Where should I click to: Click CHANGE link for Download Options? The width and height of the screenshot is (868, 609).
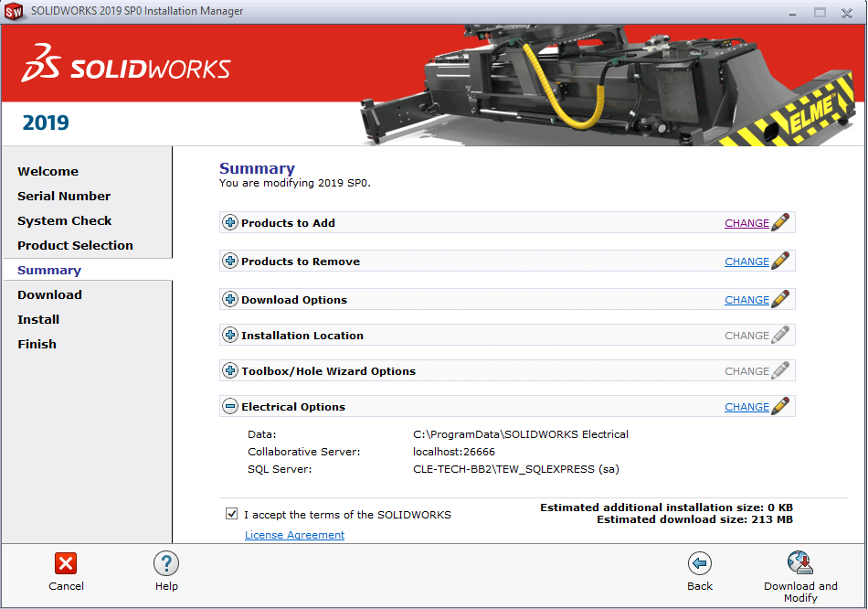[746, 300]
